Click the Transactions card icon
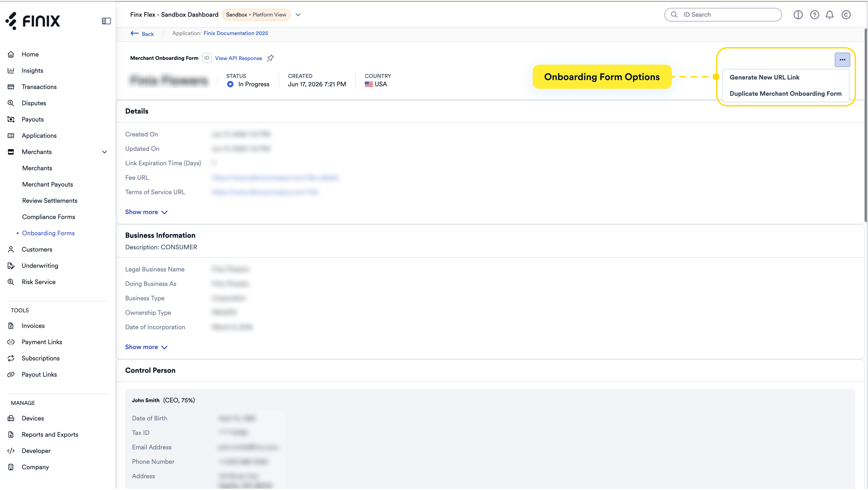The image size is (868, 490). click(11, 87)
